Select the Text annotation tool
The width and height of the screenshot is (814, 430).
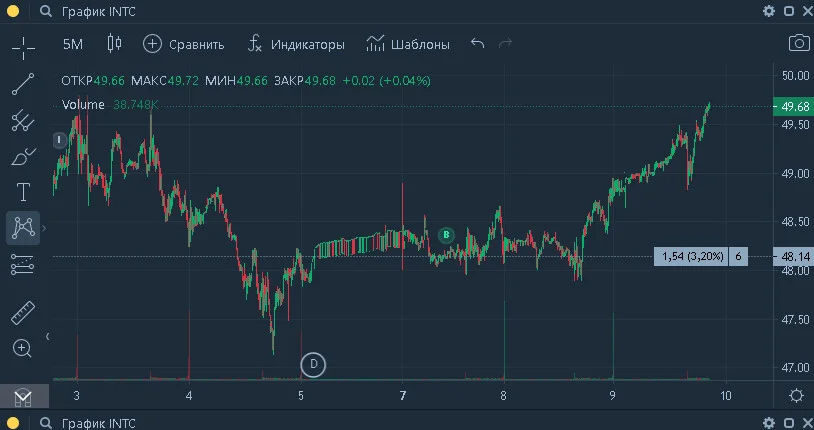click(23, 192)
